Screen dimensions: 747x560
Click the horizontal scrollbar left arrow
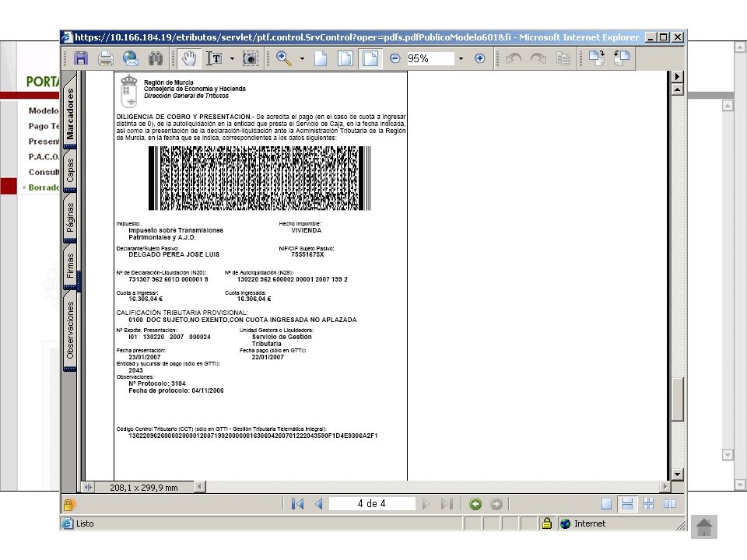pyautogui.click(x=200, y=486)
